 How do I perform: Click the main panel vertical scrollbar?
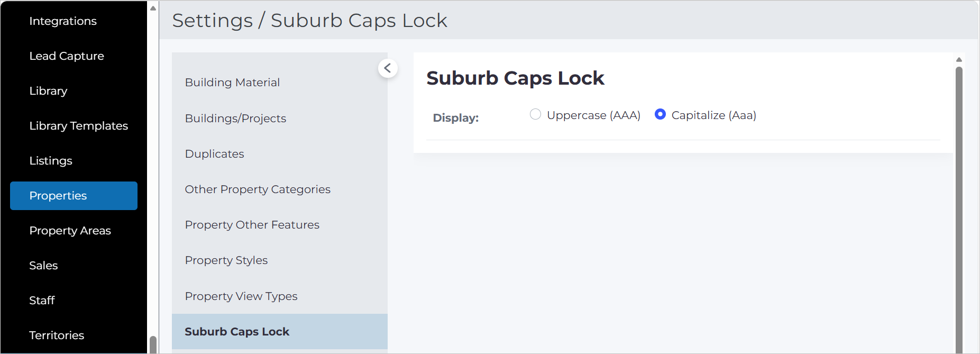tap(959, 209)
